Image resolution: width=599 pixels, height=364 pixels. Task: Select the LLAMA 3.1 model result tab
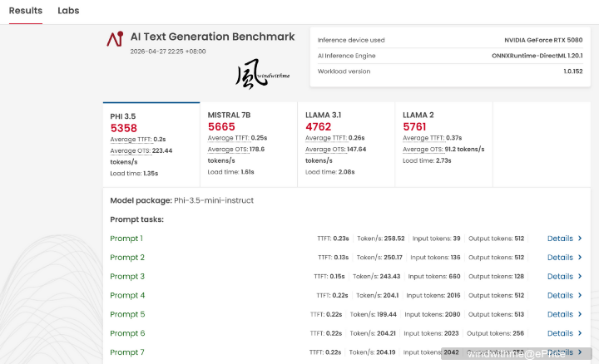[346, 145]
